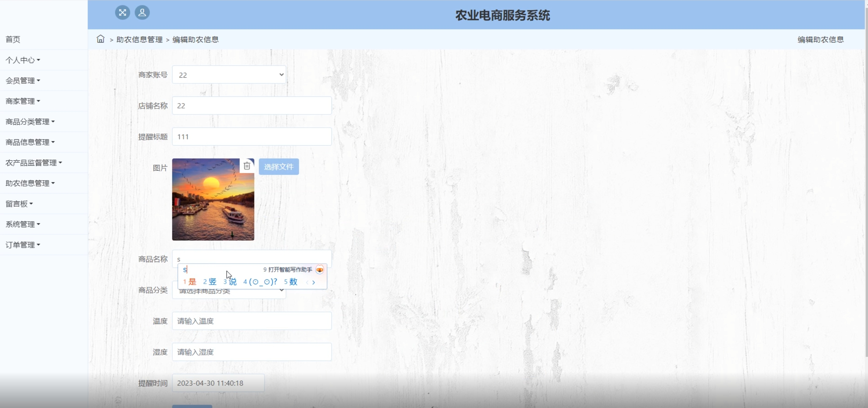Select IME candidate 2 竖
The height and width of the screenshot is (408, 868).
tap(210, 282)
